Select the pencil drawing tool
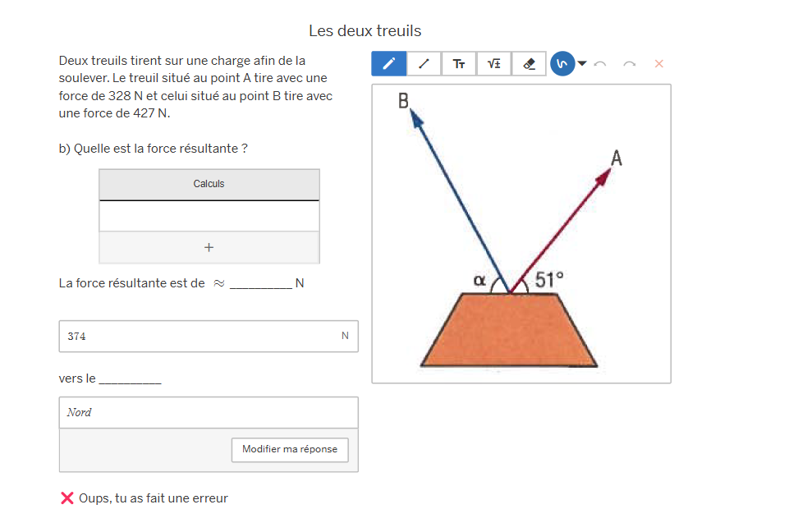798x532 pixels. 389,64
